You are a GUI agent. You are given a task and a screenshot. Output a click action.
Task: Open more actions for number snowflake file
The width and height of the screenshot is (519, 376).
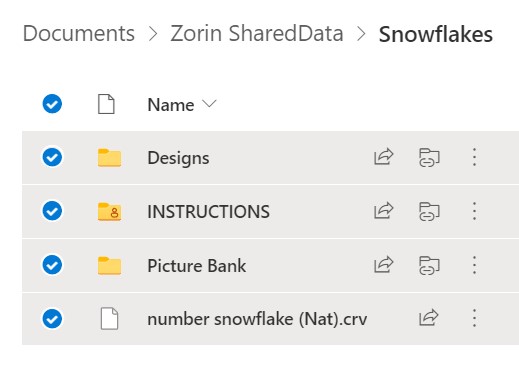coord(474,318)
